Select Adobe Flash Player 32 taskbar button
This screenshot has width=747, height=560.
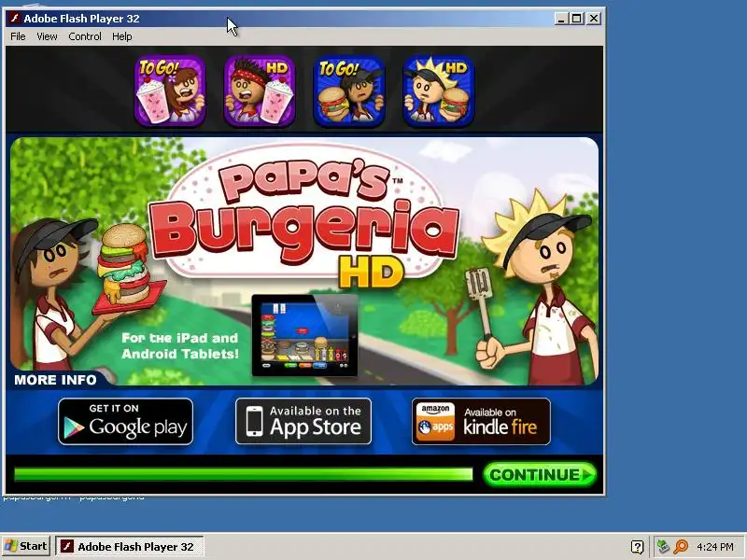pyautogui.click(x=130, y=547)
